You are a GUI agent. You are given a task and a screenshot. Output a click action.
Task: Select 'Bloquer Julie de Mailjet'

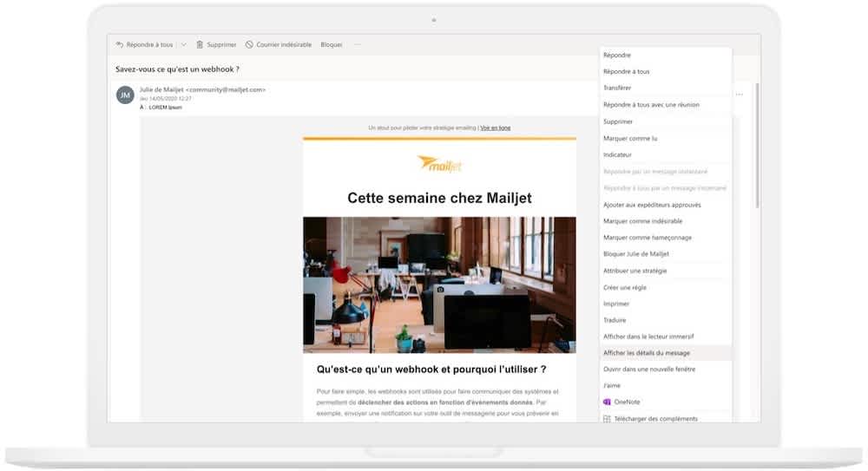click(666, 254)
